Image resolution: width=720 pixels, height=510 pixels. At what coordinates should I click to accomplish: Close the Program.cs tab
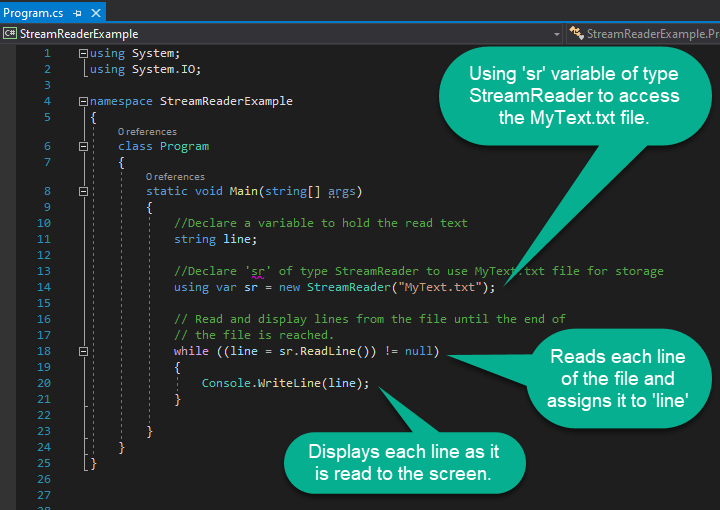tap(96, 13)
